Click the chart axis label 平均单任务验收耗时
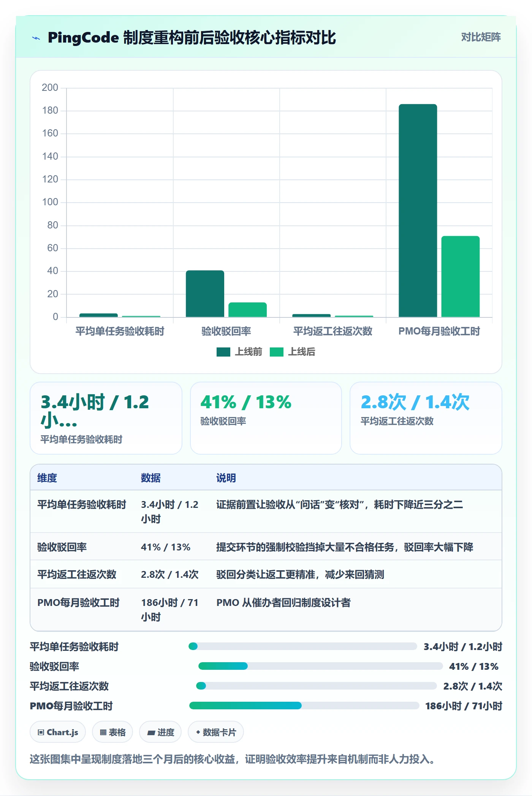 120,331
